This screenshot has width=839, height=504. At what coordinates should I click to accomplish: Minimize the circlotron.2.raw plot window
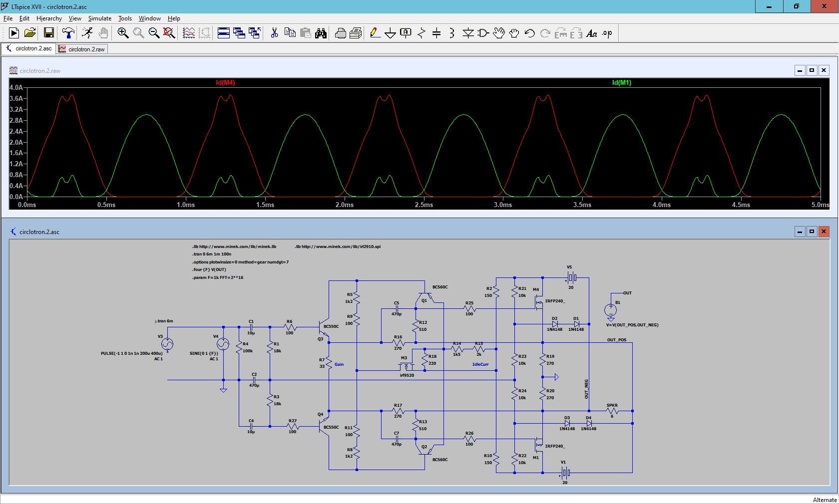[800, 70]
